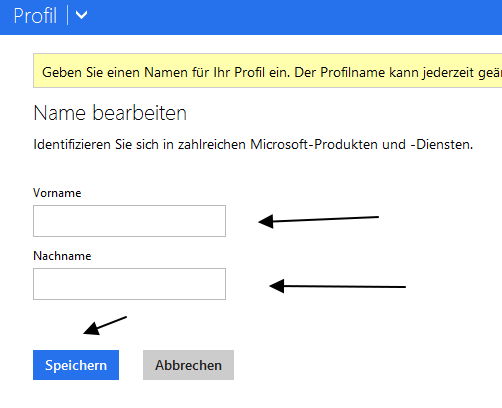Click the yellow profile name notice banner
The width and height of the screenshot is (502, 408).
(x=268, y=71)
